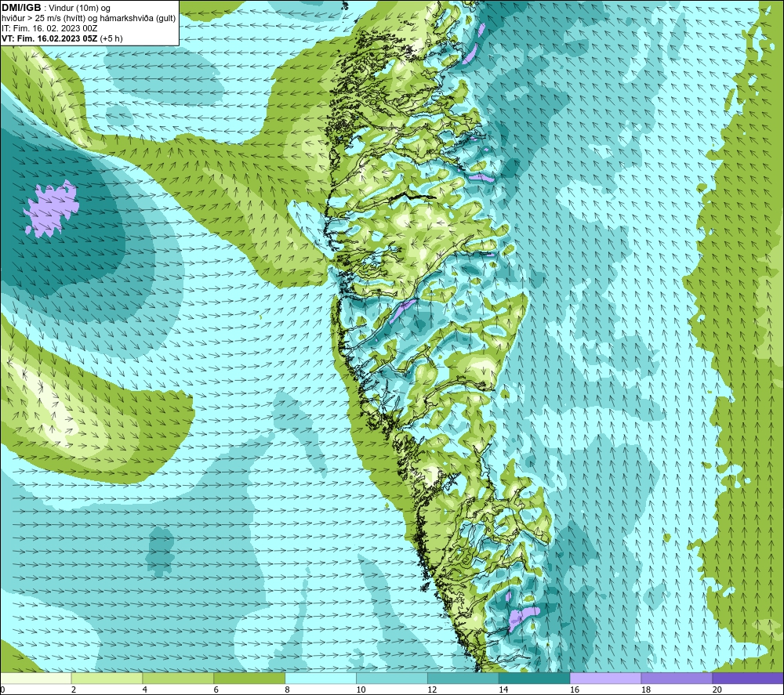The height and width of the screenshot is (695, 784).
Task: Click the DMI/IGB title text
Action: coord(22,8)
